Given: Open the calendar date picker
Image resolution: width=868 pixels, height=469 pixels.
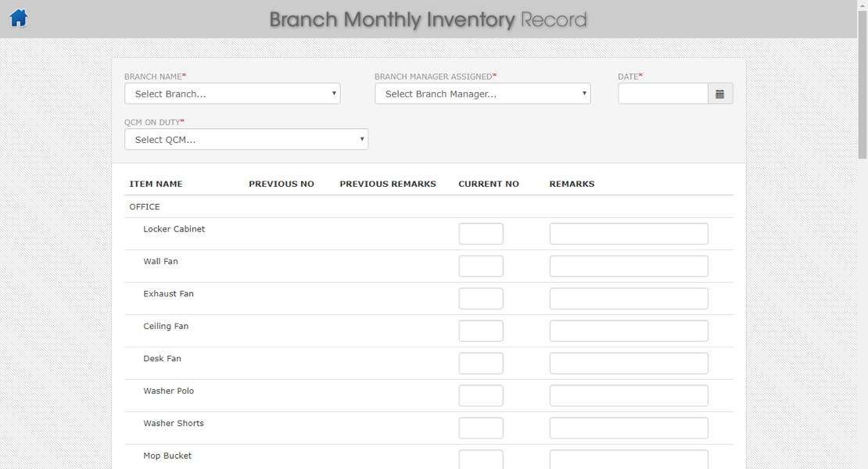Looking at the screenshot, I should 721,93.
